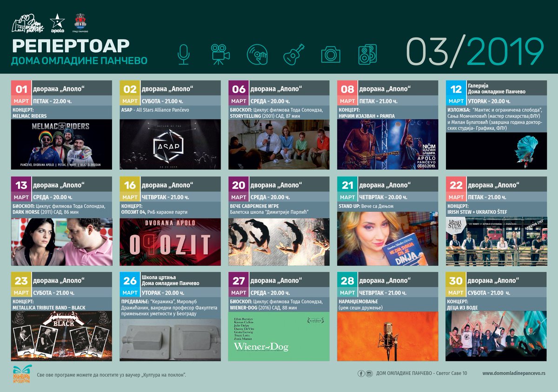Viewport: 558px width, 392px height.
Task: Select the date box 12 МАРТ
Action: pyautogui.click(x=456, y=93)
